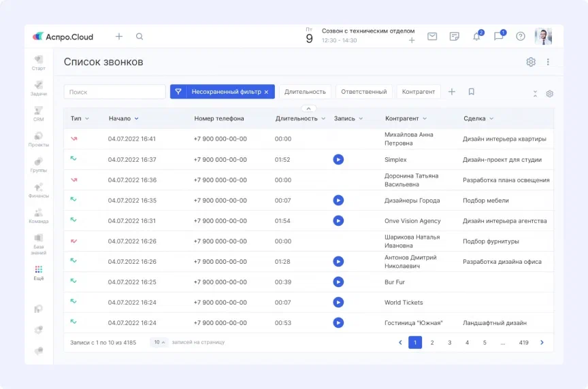Viewport: 588px width, 389px height.
Task: Open the notes icon in header
Action: point(455,37)
